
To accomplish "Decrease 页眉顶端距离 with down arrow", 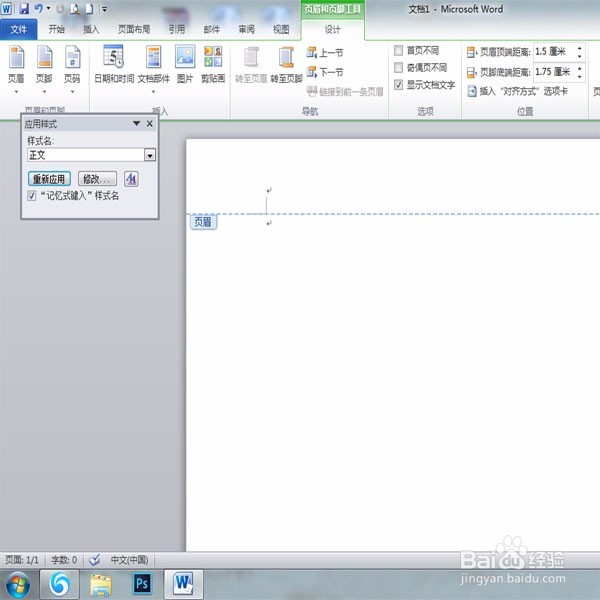I will [x=580, y=56].
